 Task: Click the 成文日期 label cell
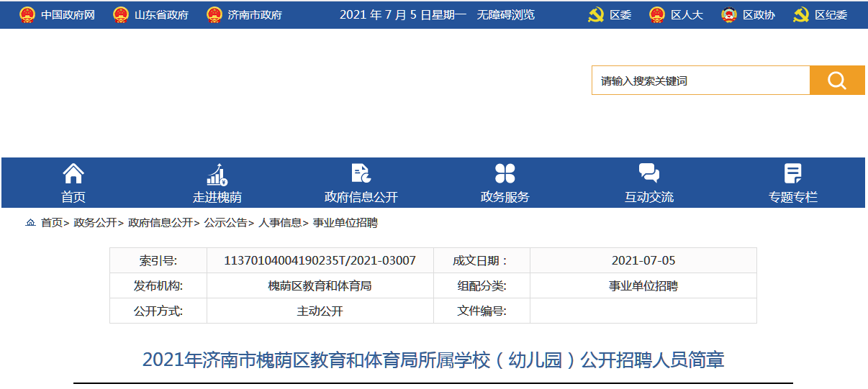click(x=482, y=260)
